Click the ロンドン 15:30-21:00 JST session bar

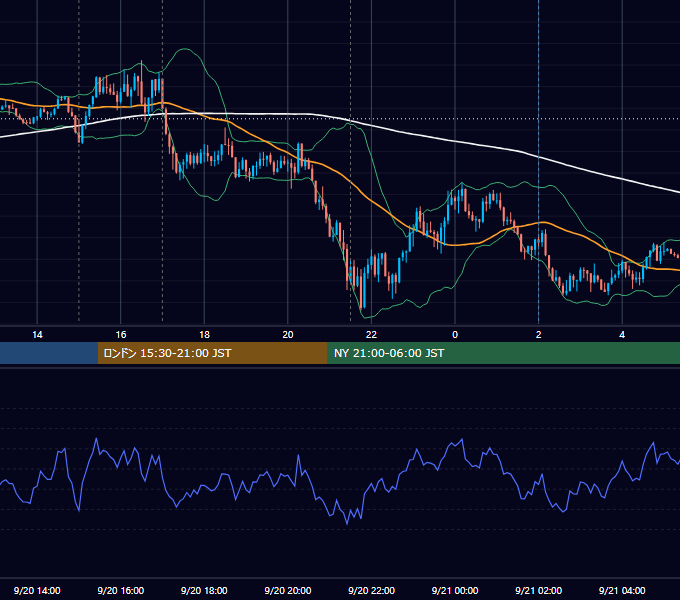212,353
